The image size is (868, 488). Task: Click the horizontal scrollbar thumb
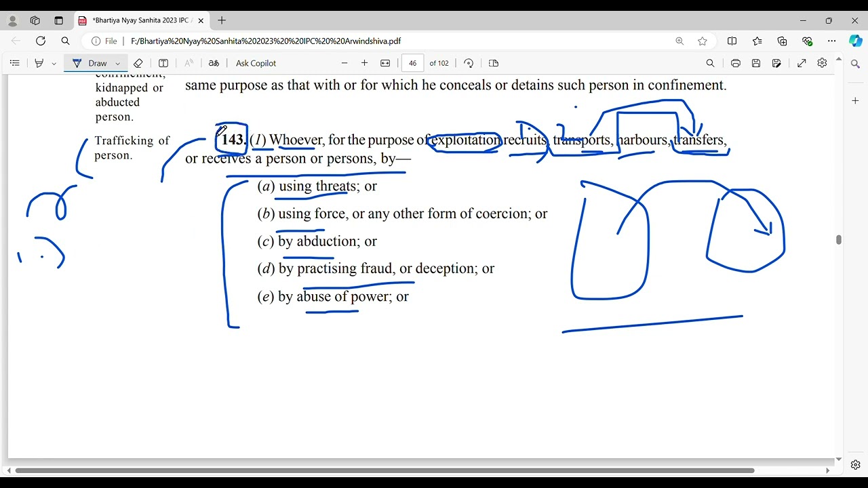[x=384, y=470]
